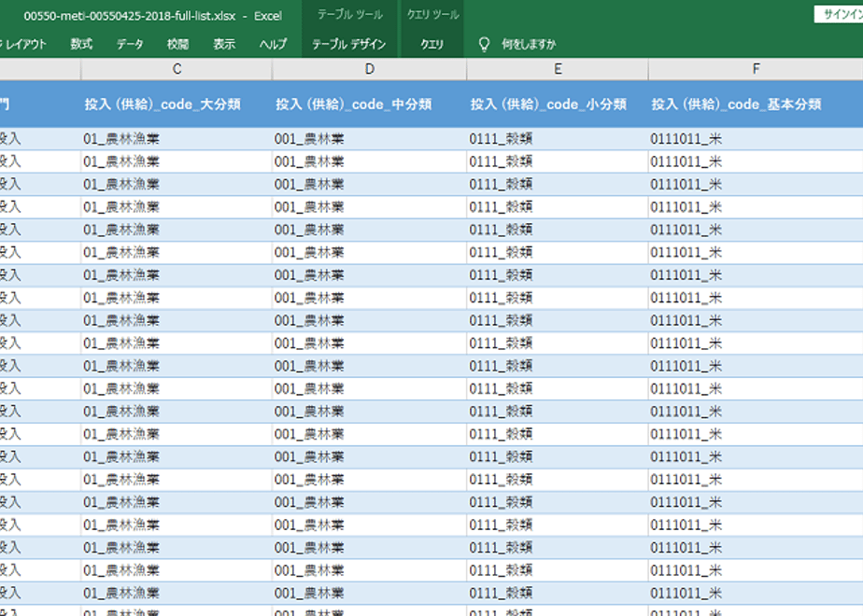863x616 pixels.
Task: Select the 0111_穀類 cell directly below the header
Action: click(558, 139)
